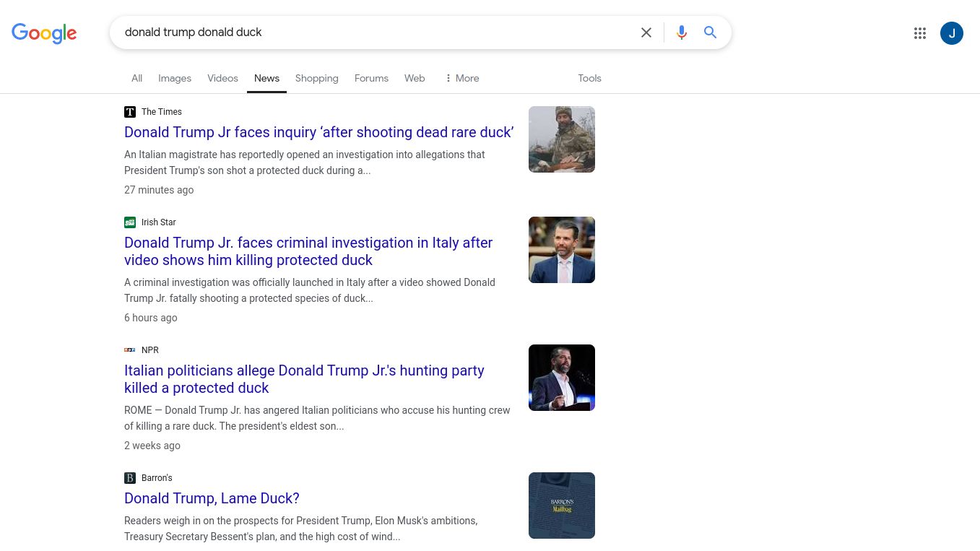
Task: Open the Tools options
Action: 589,78
